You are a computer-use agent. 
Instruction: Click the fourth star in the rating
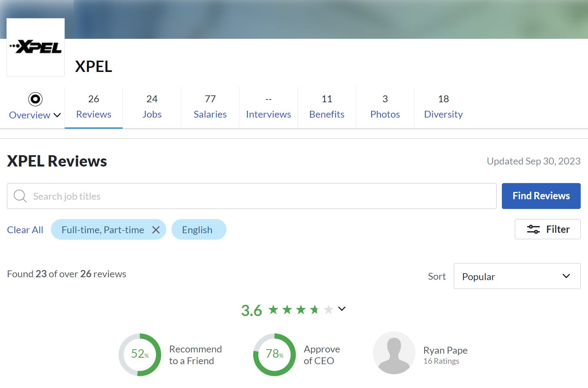coord(315,310)
